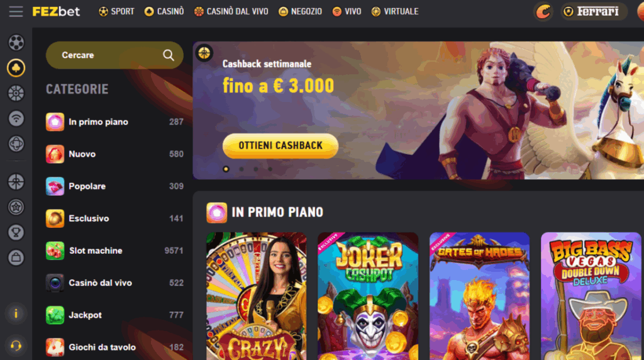Select the second banner carousel dot

pos(241,169)
